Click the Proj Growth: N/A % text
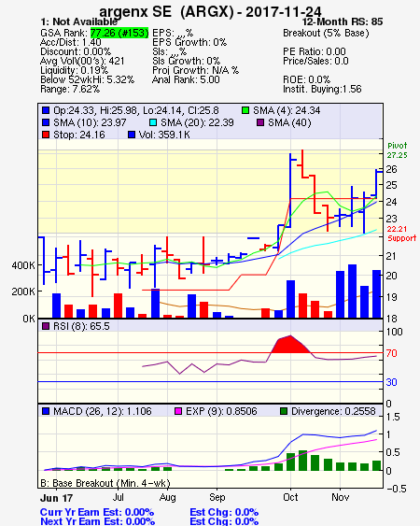420x526 pixels. (195, 70)
